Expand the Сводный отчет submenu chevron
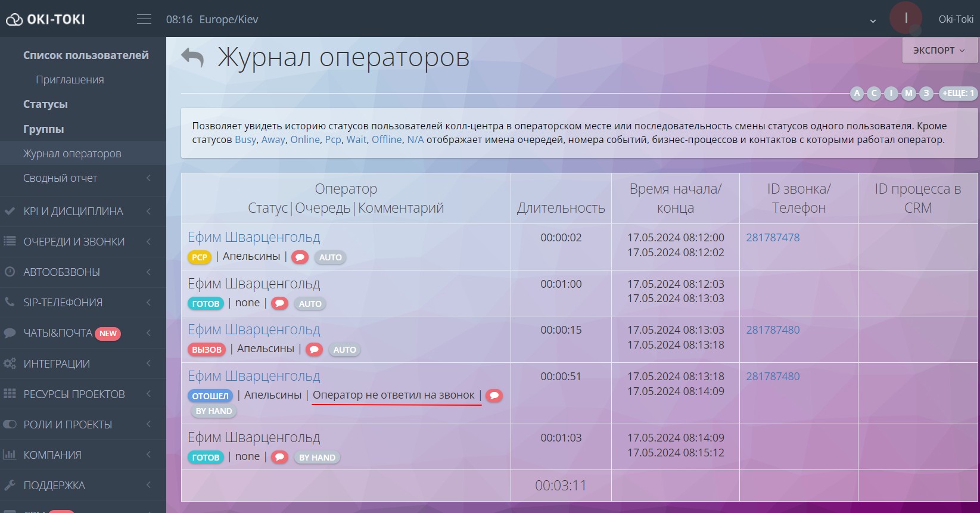The width and height of the screenshot is (980, 513). (149, 178)
